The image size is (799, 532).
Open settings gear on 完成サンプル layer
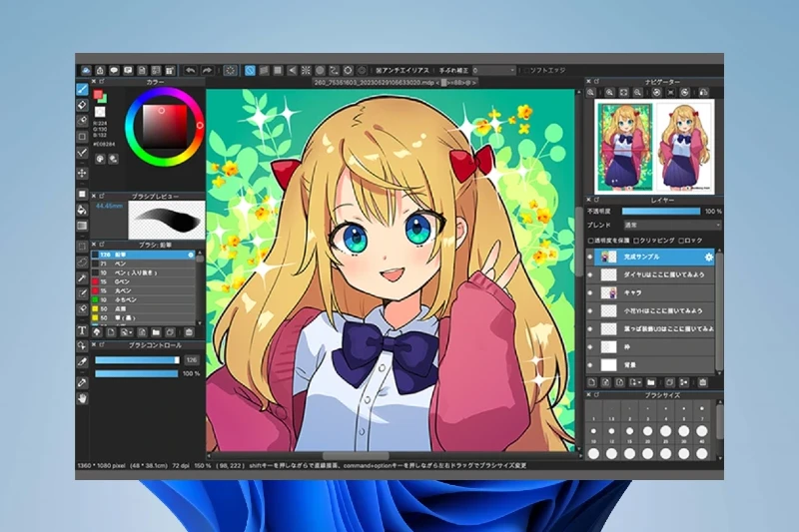tap(708, 257)
